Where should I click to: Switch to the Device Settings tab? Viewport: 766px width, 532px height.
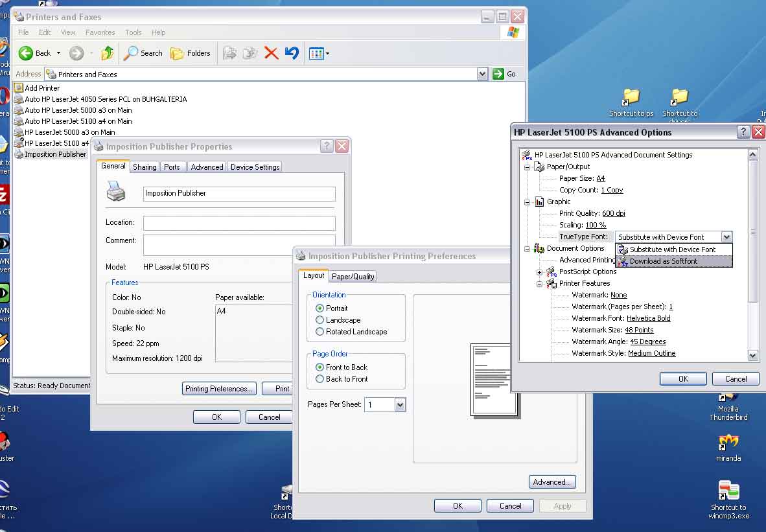click(x=255, y=167)
